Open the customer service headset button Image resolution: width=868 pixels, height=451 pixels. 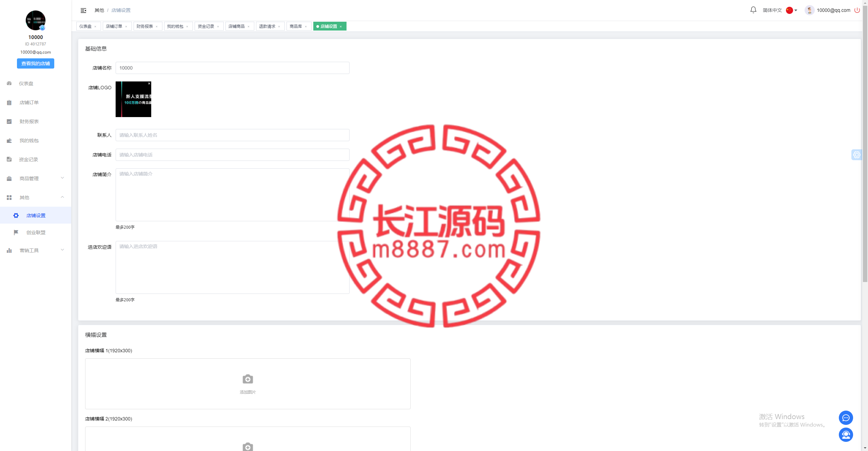pos(846,435)
